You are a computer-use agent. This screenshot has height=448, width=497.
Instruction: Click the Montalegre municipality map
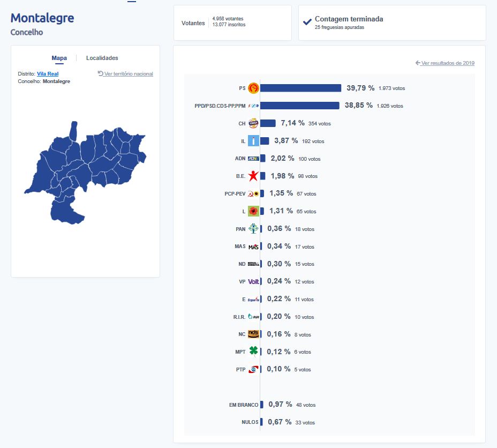point(86,173)
